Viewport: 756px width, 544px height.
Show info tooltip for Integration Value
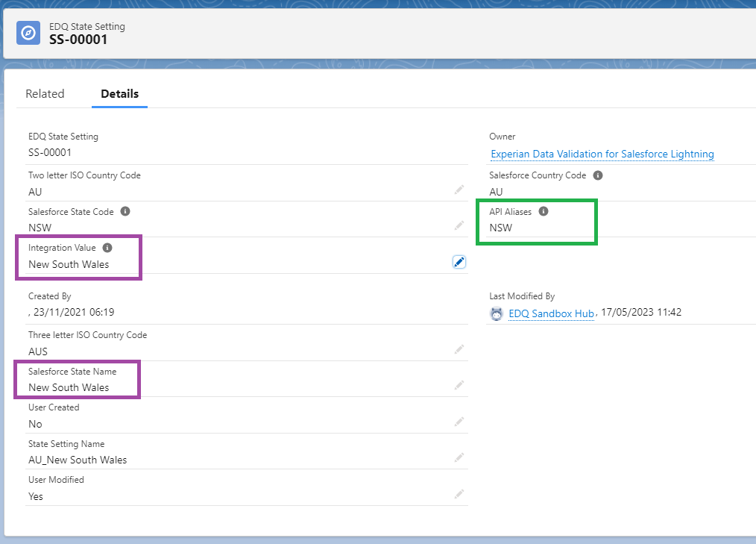pyautogui.click(x=107, y=248)
